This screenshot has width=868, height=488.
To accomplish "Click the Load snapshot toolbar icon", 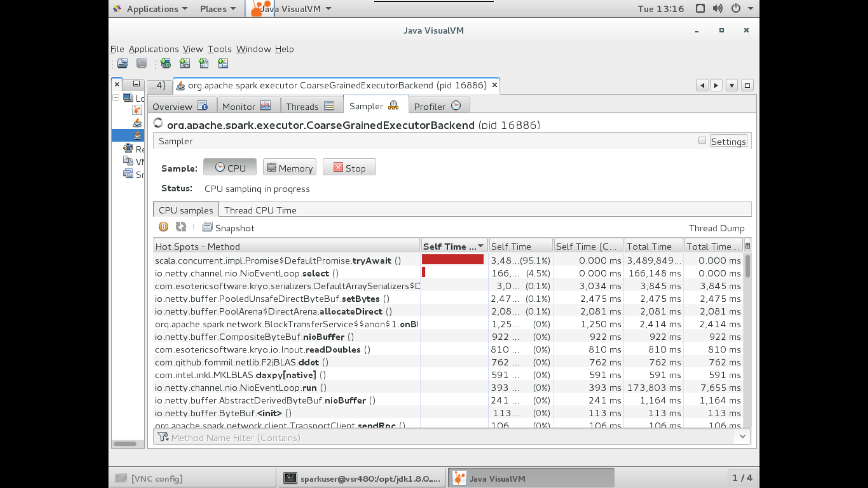I will click(123, 63).
